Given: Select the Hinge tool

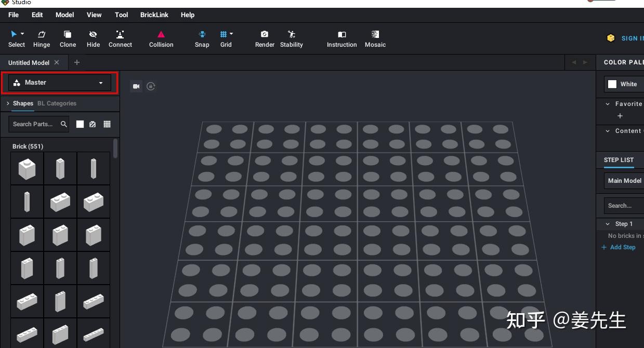Looking at the screenshot, I should coord(42,38).
